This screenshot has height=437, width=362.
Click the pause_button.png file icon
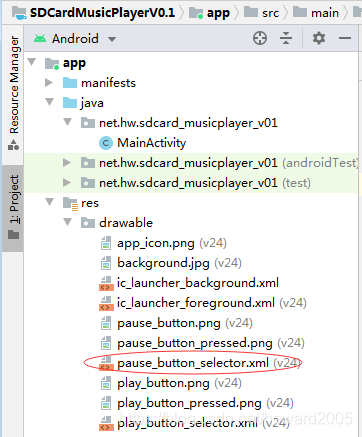tap(106, 323)
